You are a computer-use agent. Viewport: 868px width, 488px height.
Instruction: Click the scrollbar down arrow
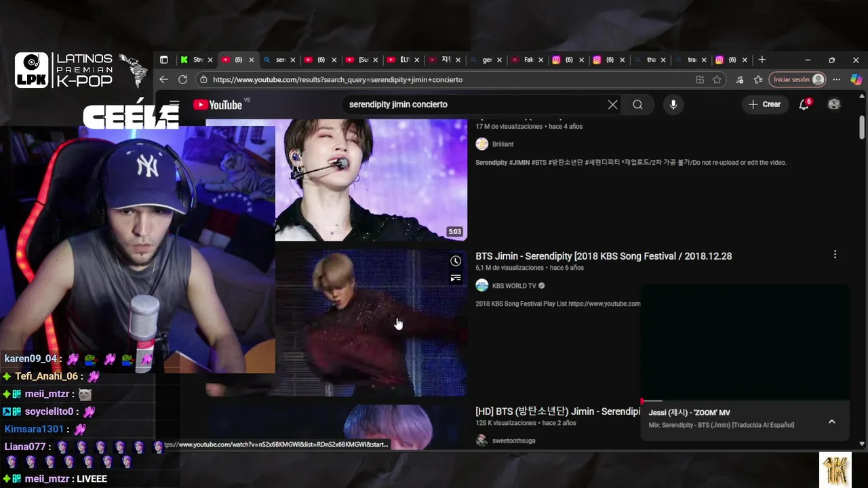[862, 444]
